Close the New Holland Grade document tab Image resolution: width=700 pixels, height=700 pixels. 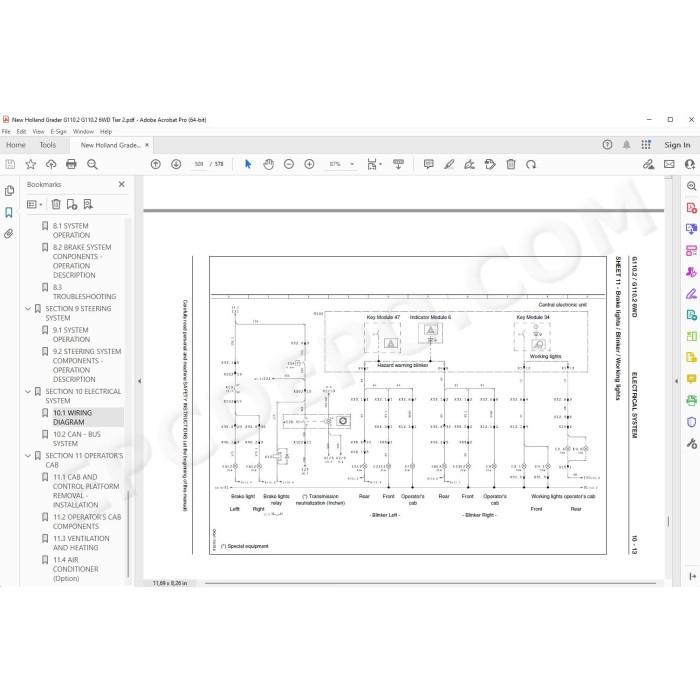(147, 145)
